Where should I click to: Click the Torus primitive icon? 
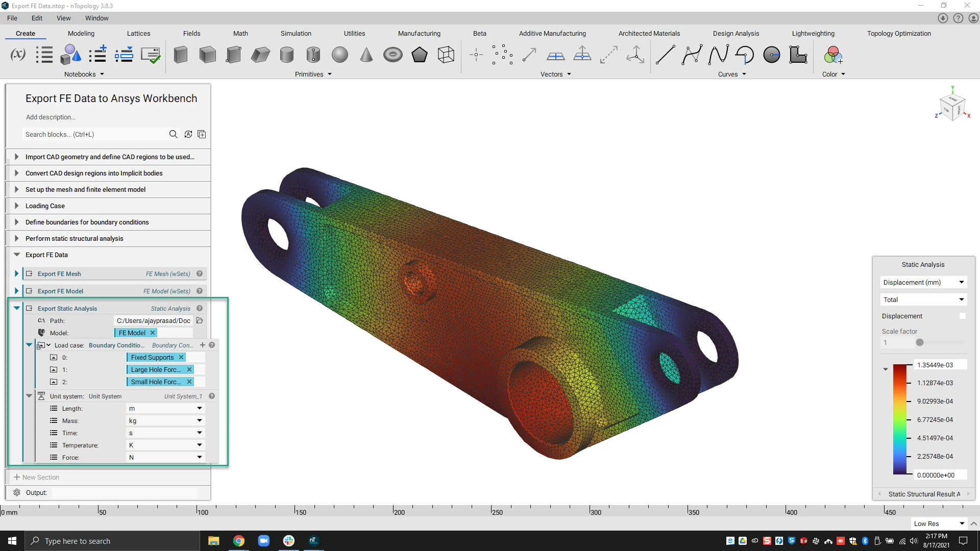[393, 55]
